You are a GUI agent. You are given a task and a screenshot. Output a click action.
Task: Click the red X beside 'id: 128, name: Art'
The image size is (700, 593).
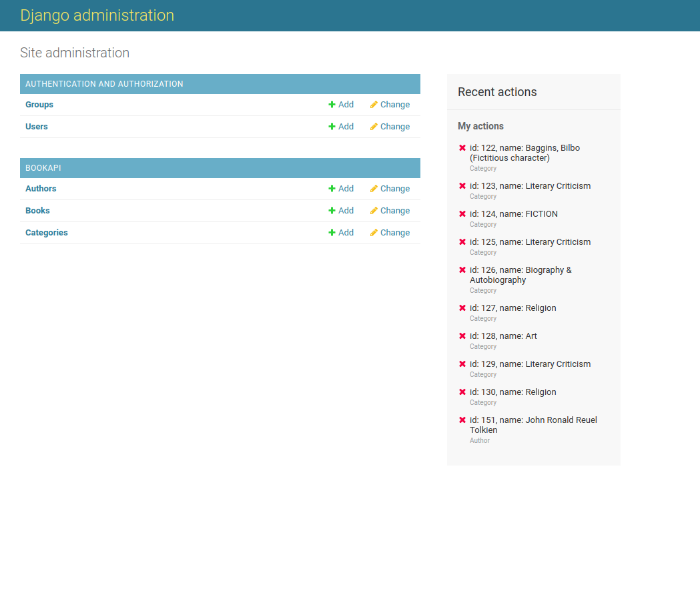(462, 336)
